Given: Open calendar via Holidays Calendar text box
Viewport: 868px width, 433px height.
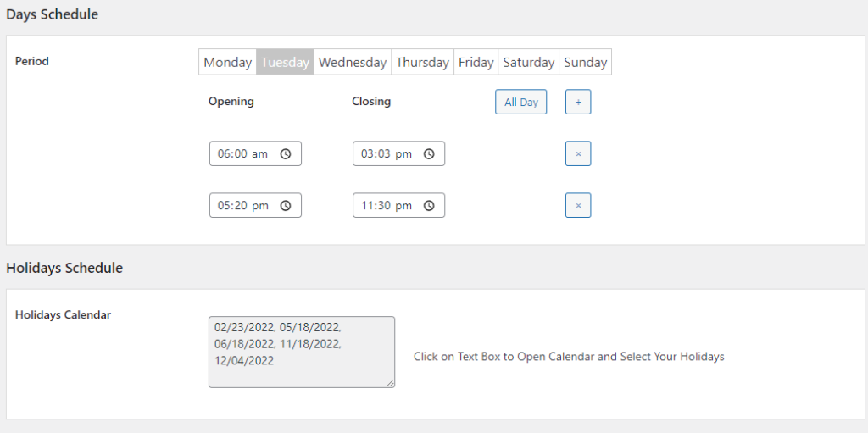Looking at the screenshot, I should [302, 353].
